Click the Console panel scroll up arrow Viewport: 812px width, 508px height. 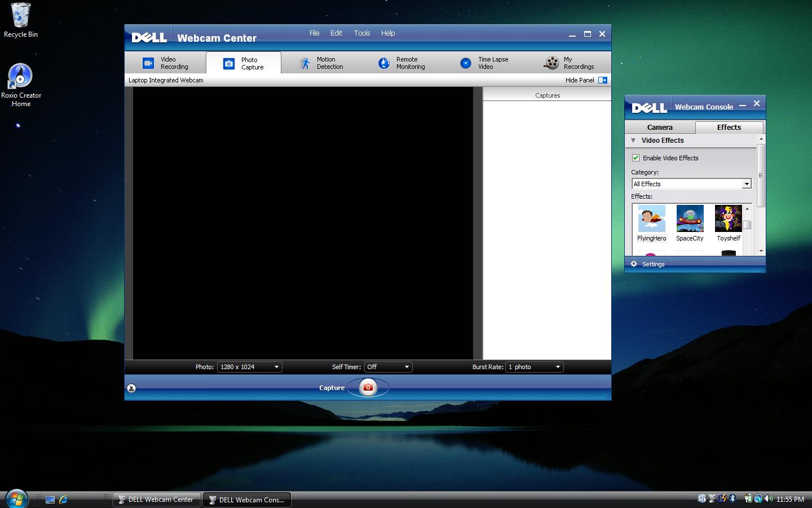(761, 139)
